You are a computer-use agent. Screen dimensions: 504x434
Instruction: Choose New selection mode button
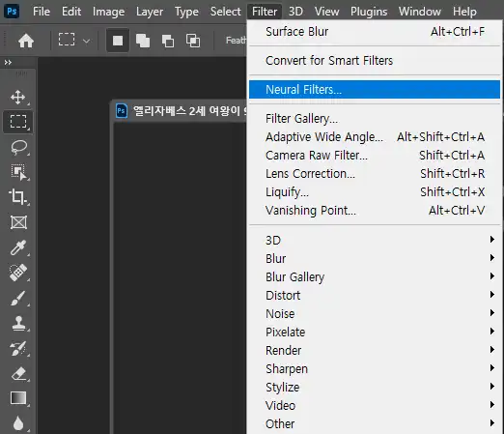pyautogui.click(x=118, y=41)
